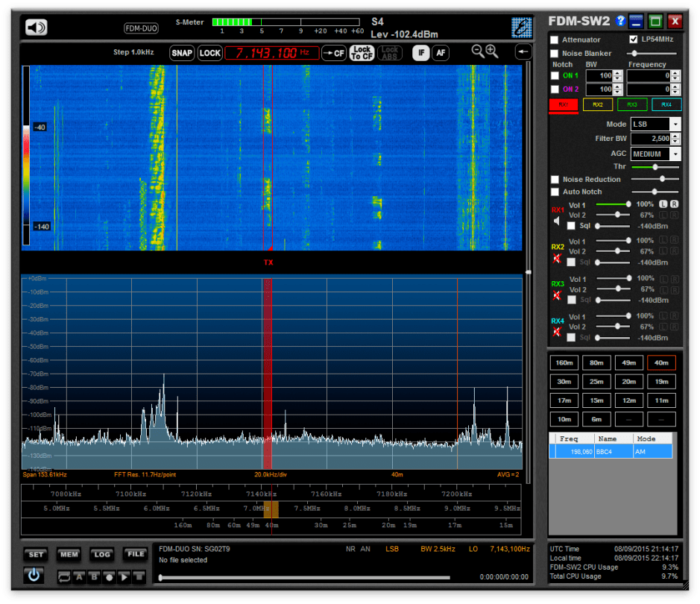Screen dimensions: 700x604
Task: Click the RX1 speaker mute icon
Action: click(x=557, y=221)
